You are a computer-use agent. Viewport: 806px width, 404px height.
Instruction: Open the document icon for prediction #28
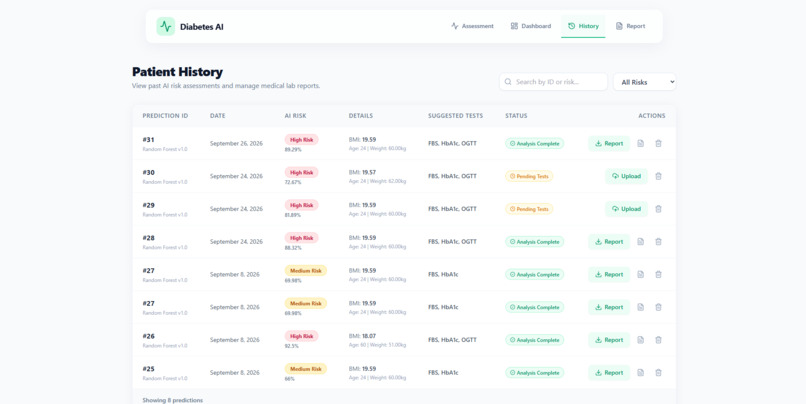640,242
